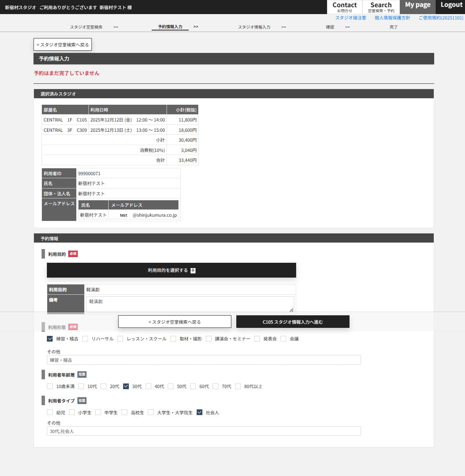Click Logout in the header

pos(451,5)
